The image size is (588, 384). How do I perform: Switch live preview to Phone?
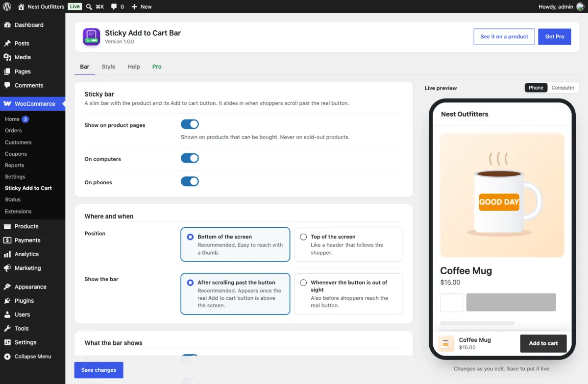[536, 88]
